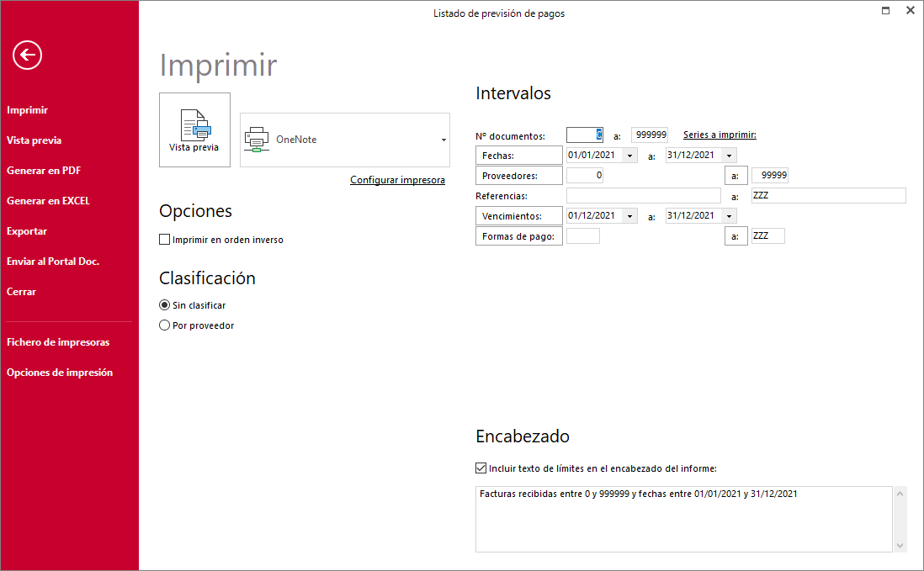Click the 'a:' button in Proveedores row

pyautogui.click(x=736, y=176)
